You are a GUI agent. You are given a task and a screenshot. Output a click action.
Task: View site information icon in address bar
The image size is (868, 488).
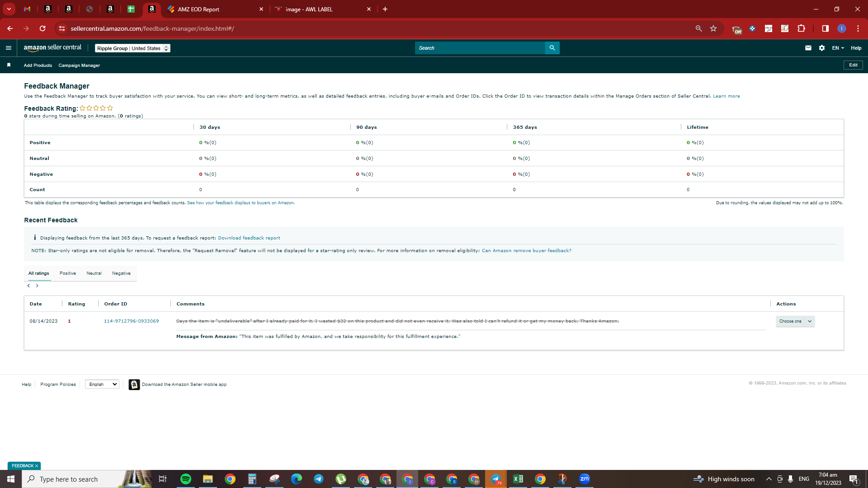tap(62, 28)
